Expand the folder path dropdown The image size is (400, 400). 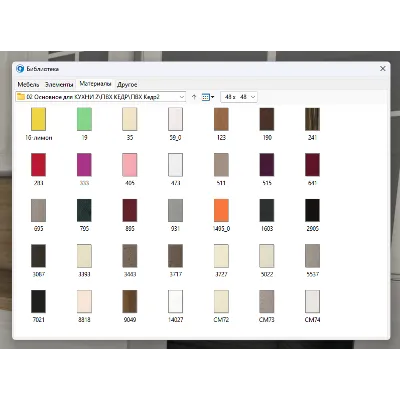182,97
